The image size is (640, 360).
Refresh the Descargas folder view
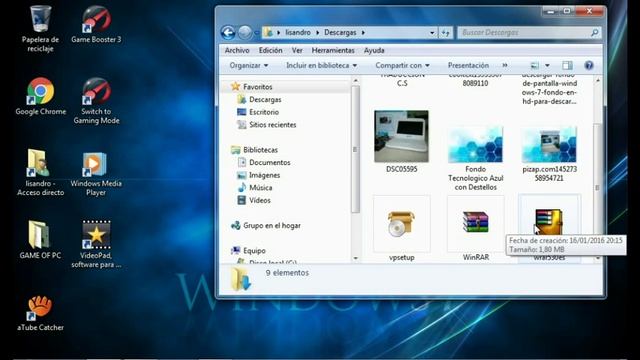[x=445, y=32]
